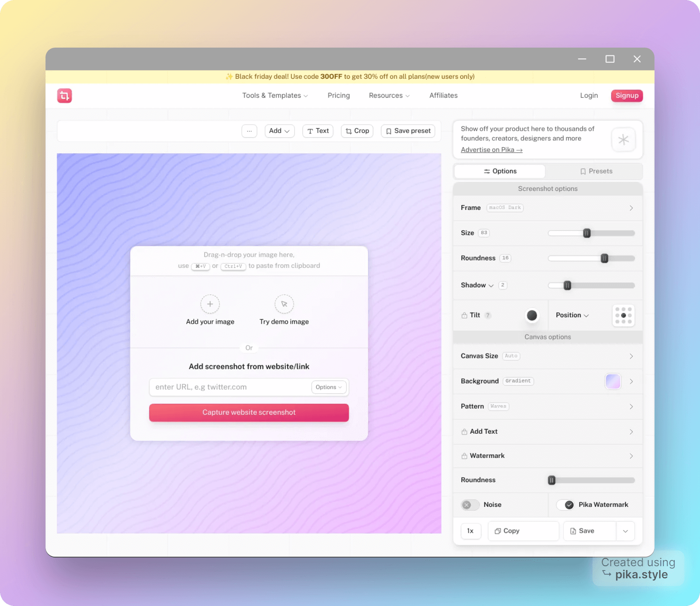Open the Pricing page
The image size is (700, 606).
339,95
